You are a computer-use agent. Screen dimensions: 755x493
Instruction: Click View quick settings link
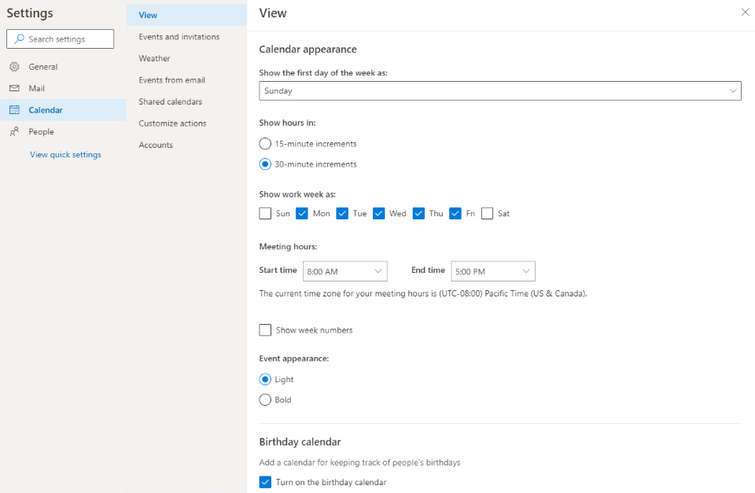(x=65, y=155)
